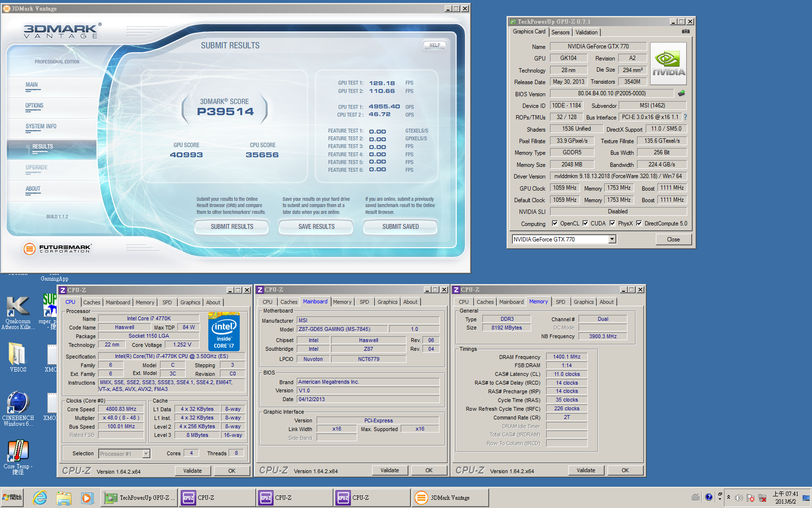
Task: Switch to 3DMark Vantage taskbar button
Action: (450, 497)
